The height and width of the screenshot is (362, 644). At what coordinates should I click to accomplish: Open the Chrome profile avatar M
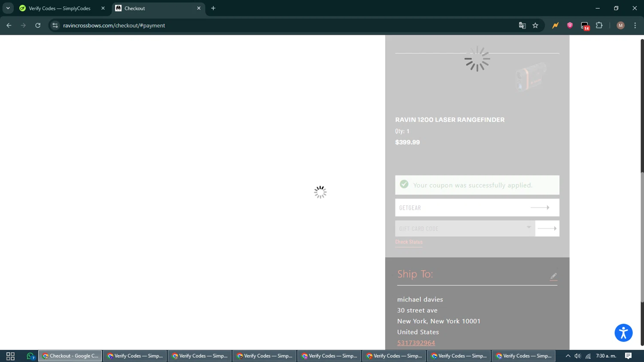(x=620, y=25)
